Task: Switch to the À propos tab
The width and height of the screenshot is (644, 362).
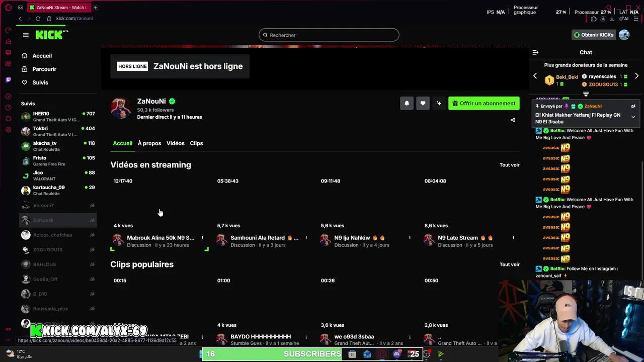Action: 149,143
